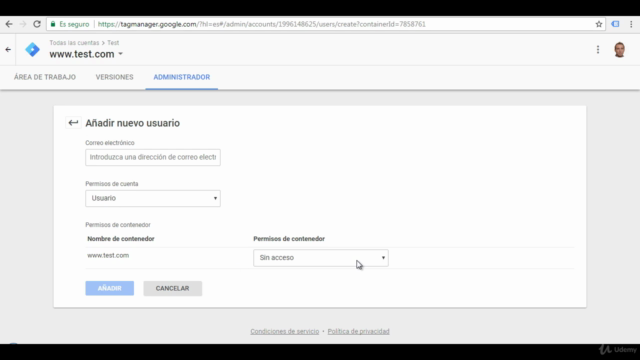Open Tag Manager more options menu
640x360 pixels.
coord(598,49)
